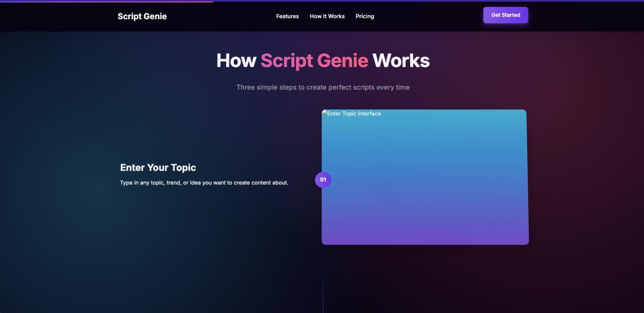Click the 'Enter Your Topic' heading

(158, 167)
